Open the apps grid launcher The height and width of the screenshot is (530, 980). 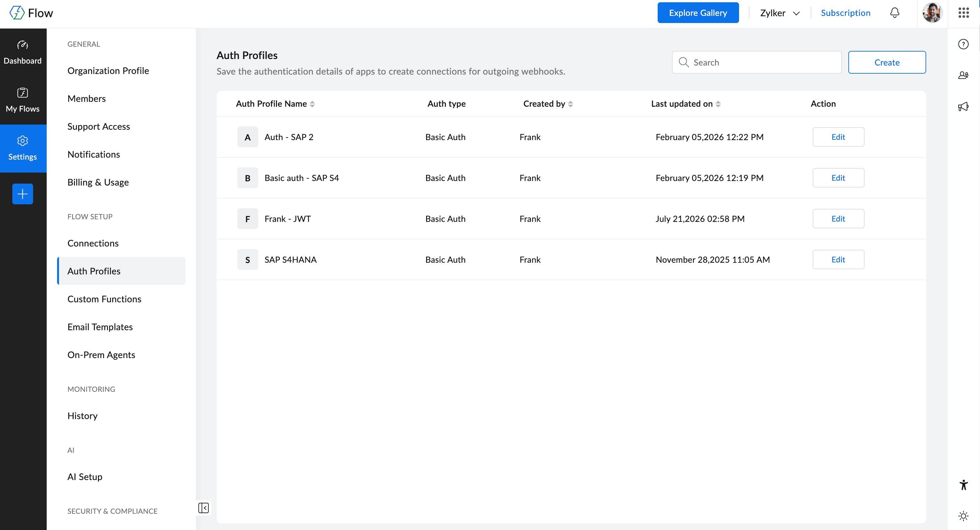pos(963,13)
